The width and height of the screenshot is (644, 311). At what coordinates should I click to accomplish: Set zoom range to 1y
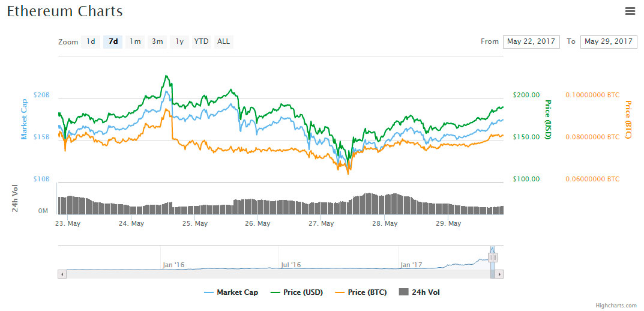pyautogui.click(x=179, y=41)
